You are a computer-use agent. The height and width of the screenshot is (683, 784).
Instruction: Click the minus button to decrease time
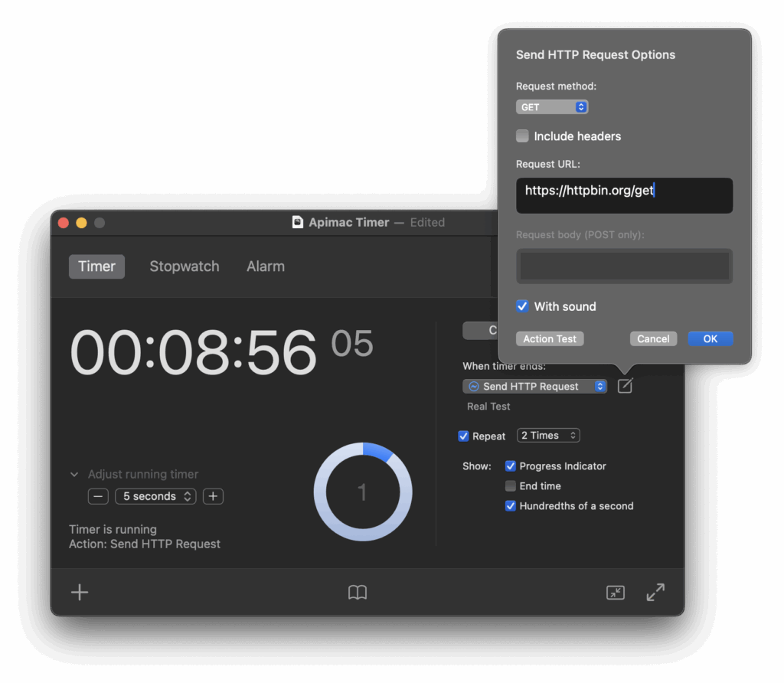coord(98,496)
